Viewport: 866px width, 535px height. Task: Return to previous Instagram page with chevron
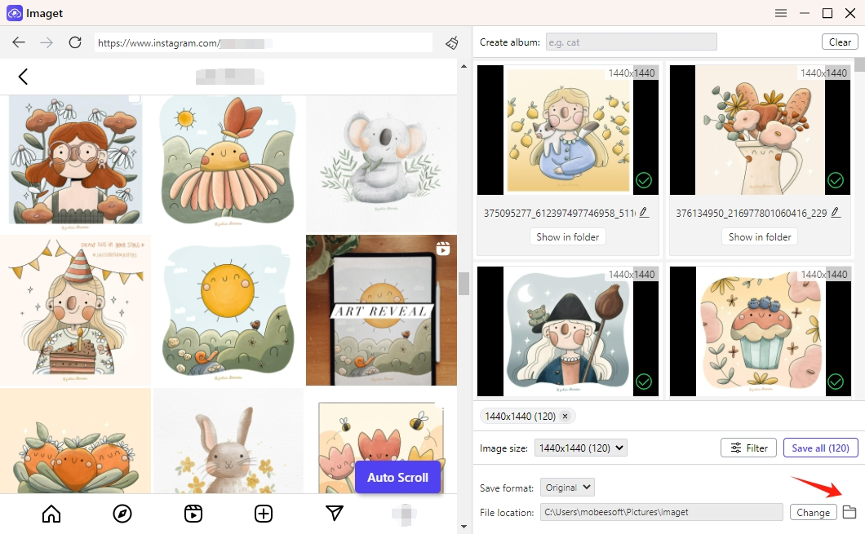tap(23, 76)
